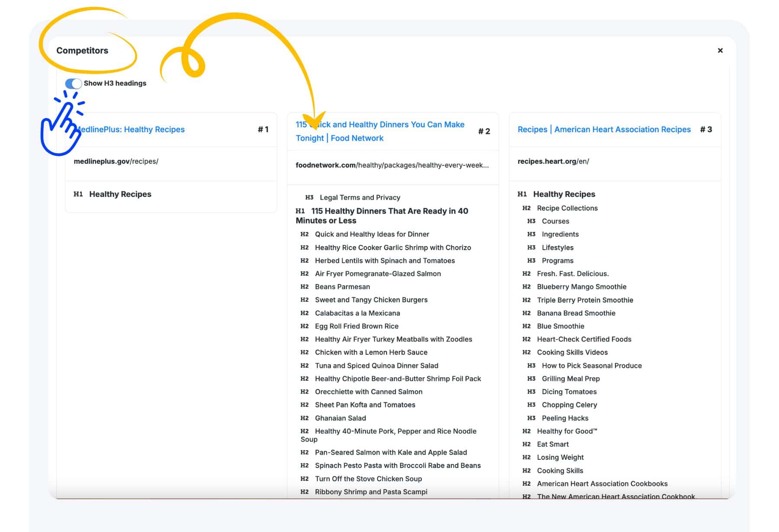
Task: Select the Banana Bread Smoothie heading
Action: (x=576, y=313)
